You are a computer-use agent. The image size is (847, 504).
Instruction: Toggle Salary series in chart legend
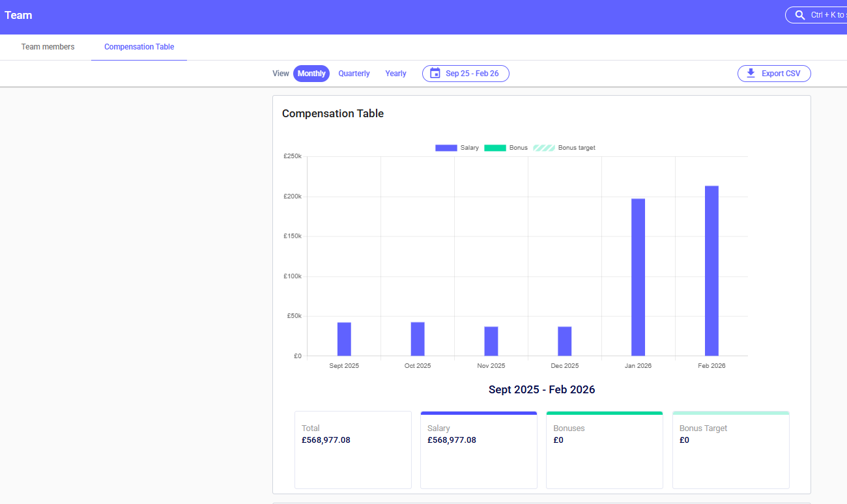coord(457,148)
